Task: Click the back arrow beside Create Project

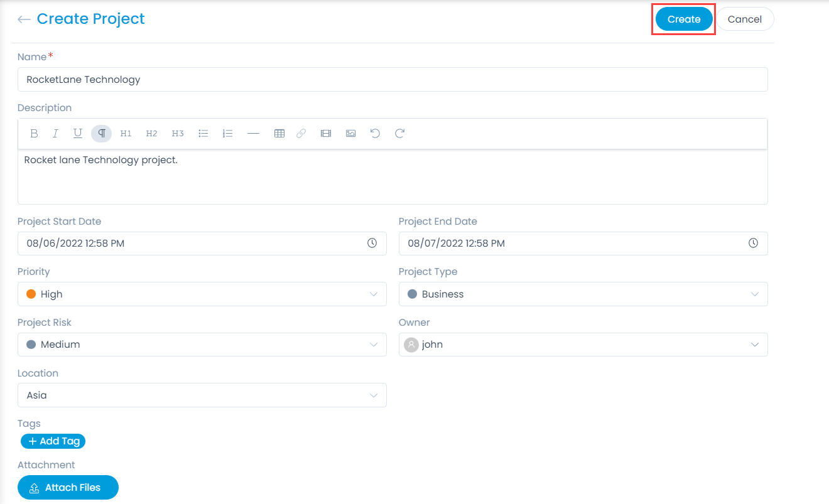Action: [x=24, y=19]
